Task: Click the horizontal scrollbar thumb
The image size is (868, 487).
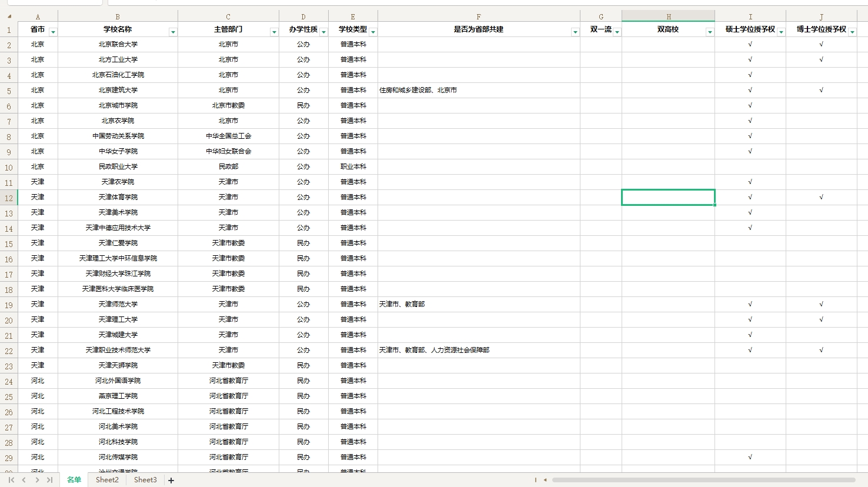Action: click(703, 480)
